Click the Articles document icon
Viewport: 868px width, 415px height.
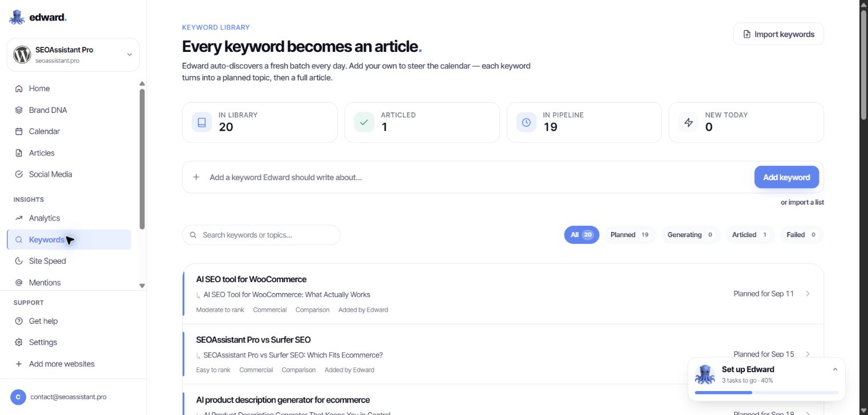(x=19, y=153)
